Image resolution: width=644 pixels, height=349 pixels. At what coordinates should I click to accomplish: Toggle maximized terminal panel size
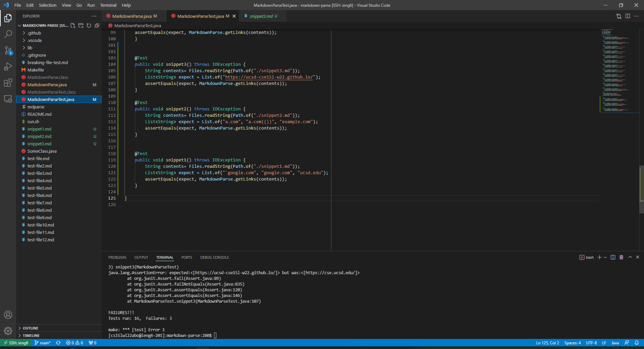(630, 257)
